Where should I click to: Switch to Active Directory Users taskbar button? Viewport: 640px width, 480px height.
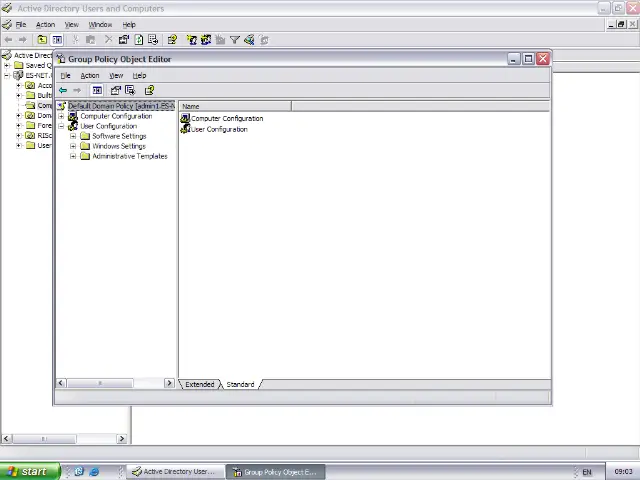pyautogui.click(x=176, y=472)
